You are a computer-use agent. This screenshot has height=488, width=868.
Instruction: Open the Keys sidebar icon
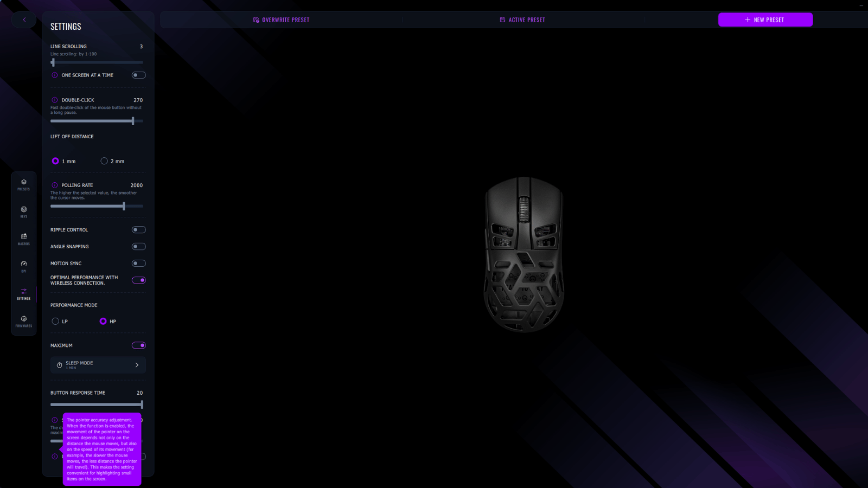pyautogui.click(x=24, y=211)
